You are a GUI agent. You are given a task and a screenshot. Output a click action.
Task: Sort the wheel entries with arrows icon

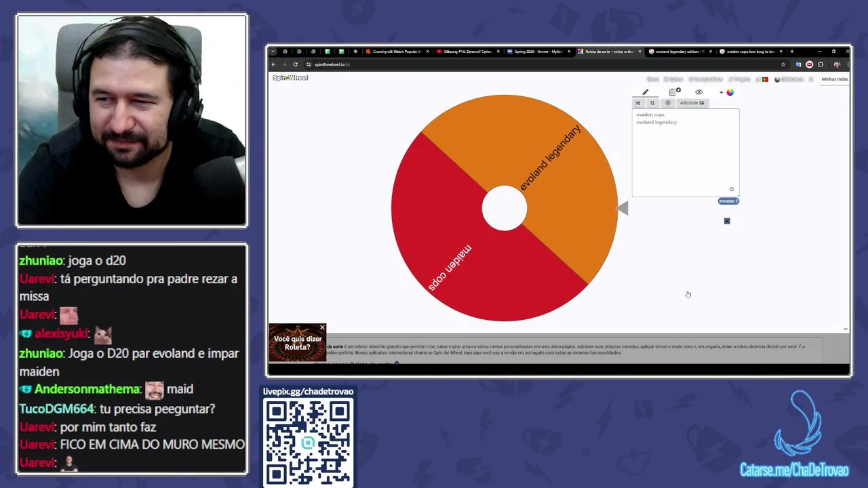pos(652,103)
